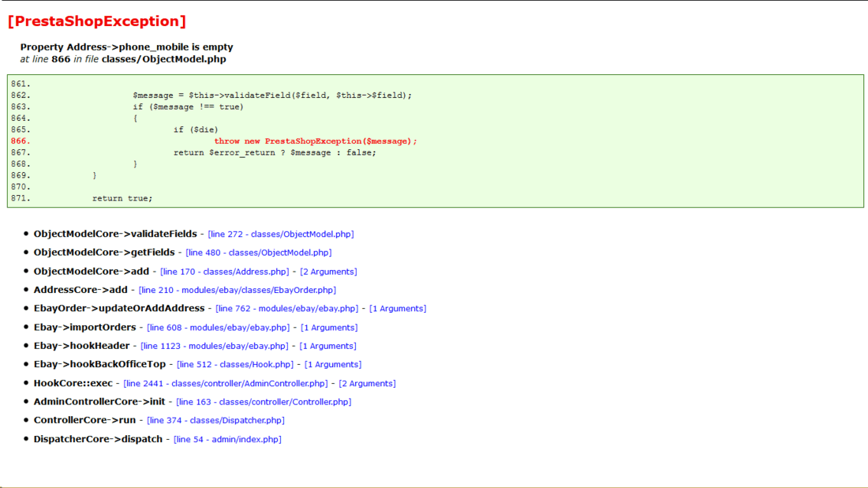Click code line 863 'if ($message !== true)'

[189, 107]
